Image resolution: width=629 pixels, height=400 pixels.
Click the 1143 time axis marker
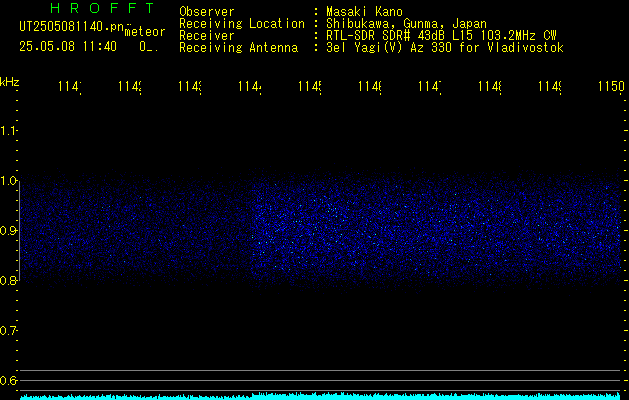(x=190, y=86)
